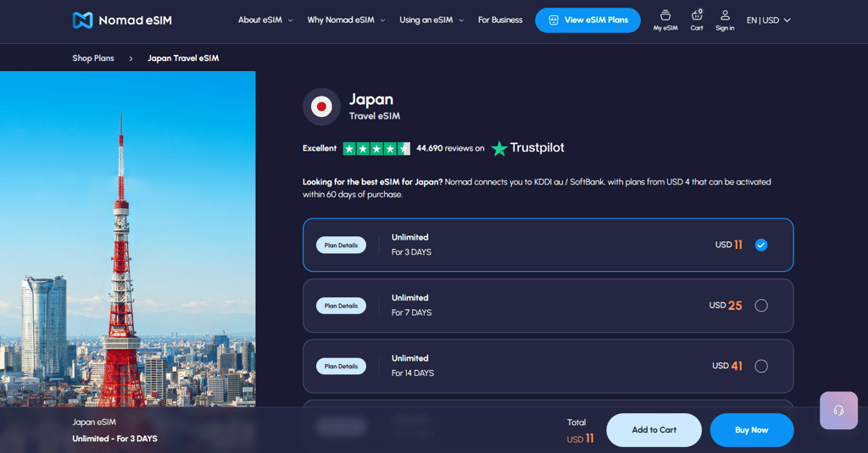Click the Japan flag icon
This screenshot has height=453, width=868.
[321, 106]
